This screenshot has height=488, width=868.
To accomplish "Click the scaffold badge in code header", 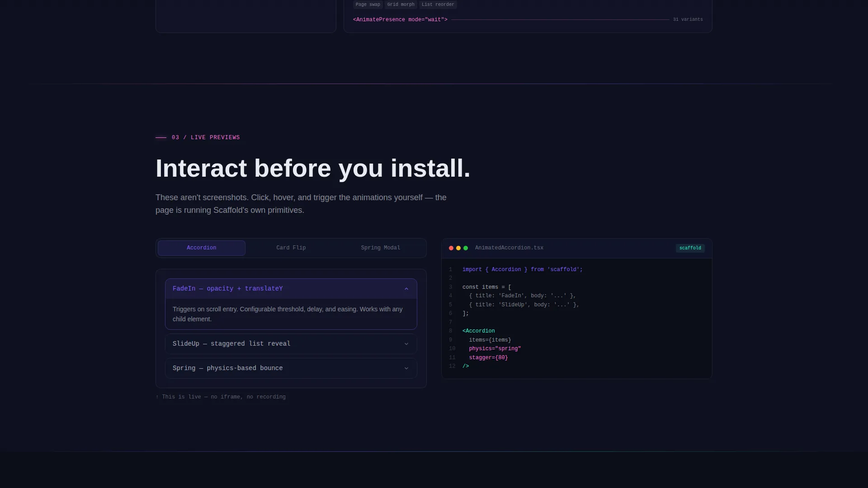I will tap(690, 248).
